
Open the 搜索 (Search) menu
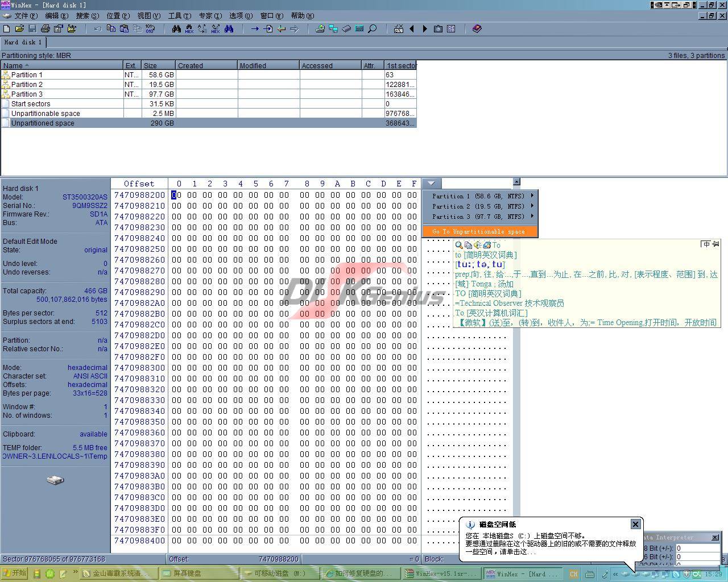coord(87,16)
